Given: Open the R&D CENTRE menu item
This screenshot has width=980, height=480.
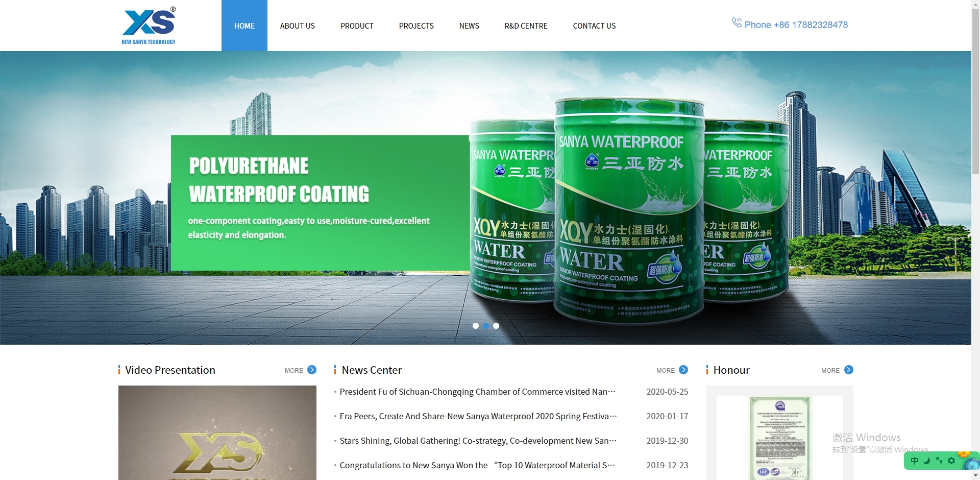Looking at the screenshot, I should (526, 26).
